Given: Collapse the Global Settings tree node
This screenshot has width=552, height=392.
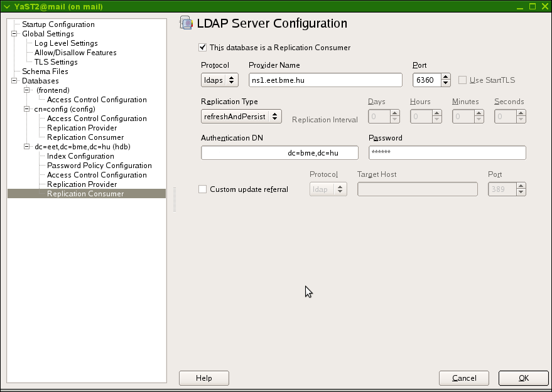Looking at the screenshot, I should [14, 34].
